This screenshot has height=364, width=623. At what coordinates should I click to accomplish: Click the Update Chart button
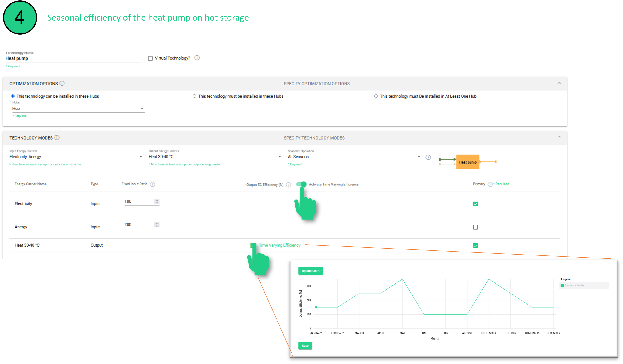[x=310, y=271]
